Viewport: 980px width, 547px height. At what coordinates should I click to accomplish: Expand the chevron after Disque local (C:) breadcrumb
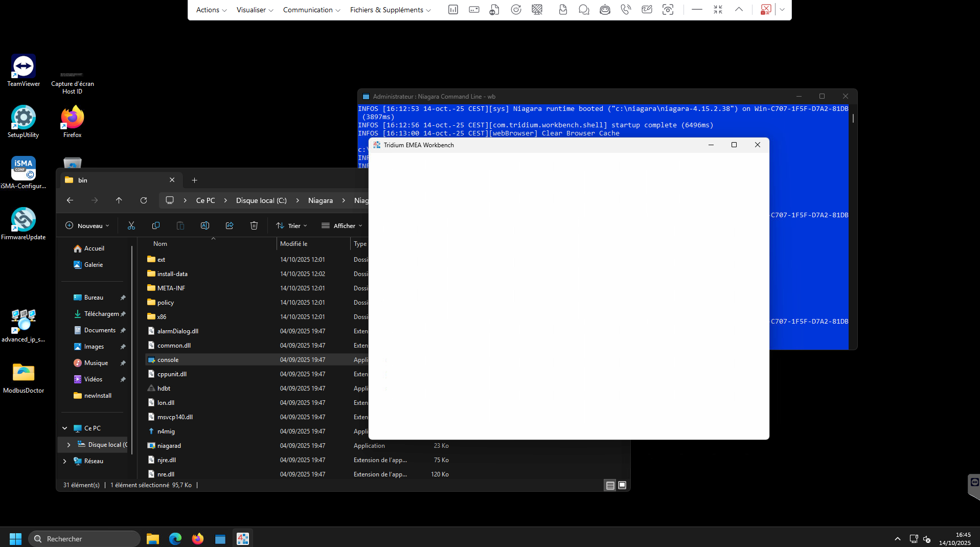pyautogui.click(x=298, y=200)
